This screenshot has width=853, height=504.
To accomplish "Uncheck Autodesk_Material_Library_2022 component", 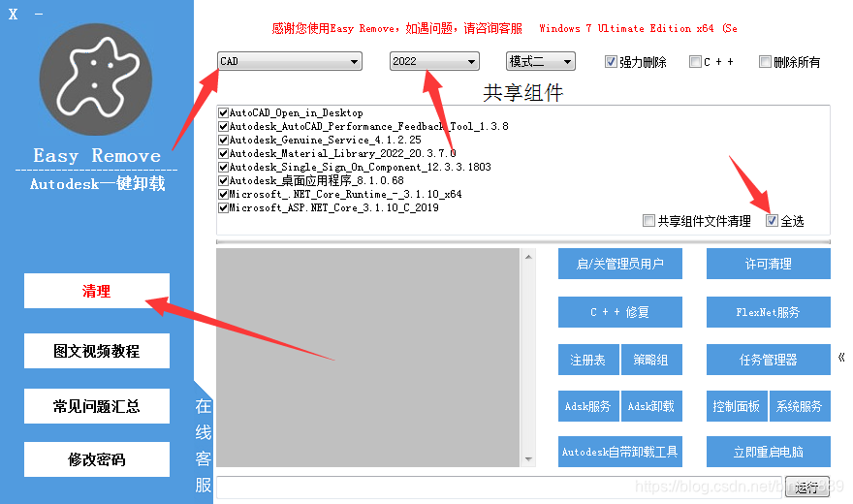I will coord(223,154).
